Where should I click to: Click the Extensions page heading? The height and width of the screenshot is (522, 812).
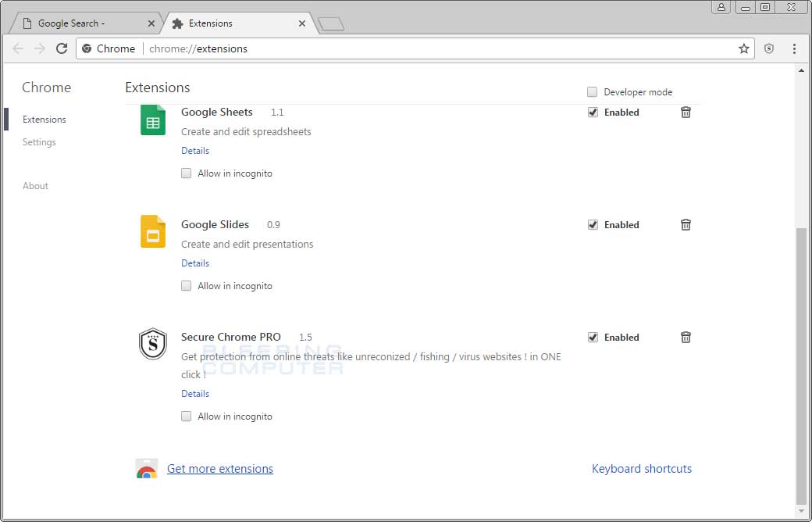158,87
